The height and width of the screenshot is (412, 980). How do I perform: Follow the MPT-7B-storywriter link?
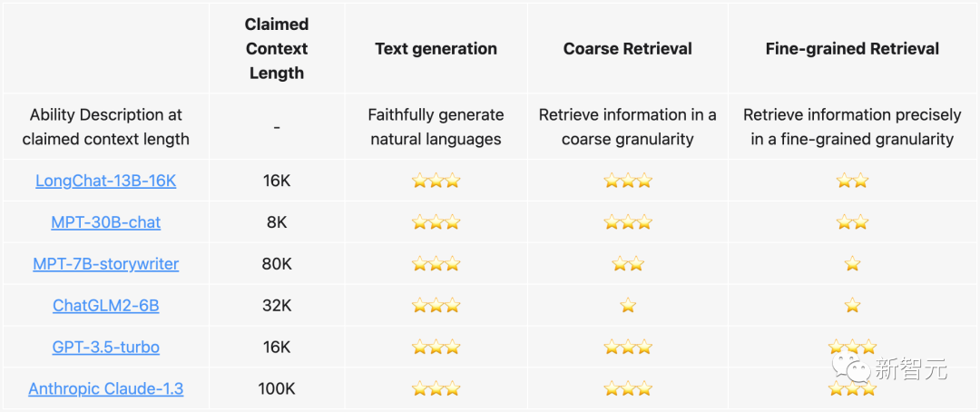[x=105, y=264]
